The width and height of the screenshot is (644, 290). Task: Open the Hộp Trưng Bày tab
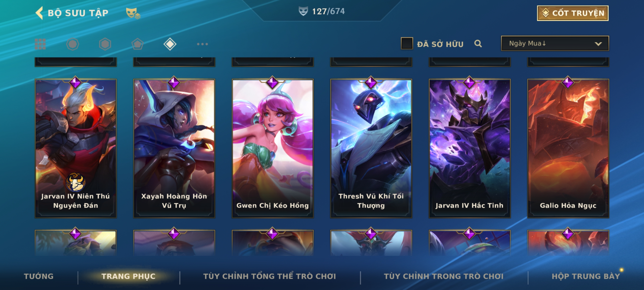pyautogui.click(x=586, y=276)
